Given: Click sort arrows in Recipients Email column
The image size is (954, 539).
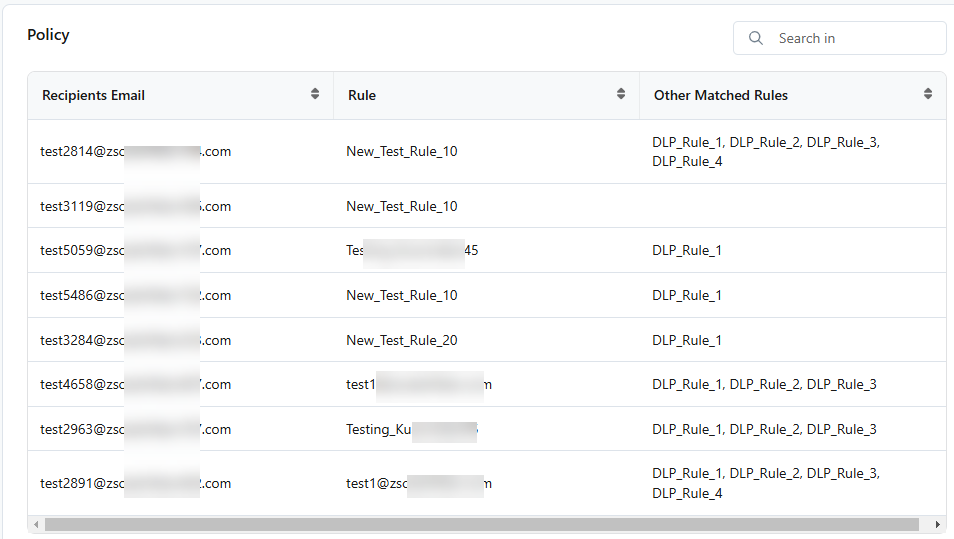Looking at the screenshot, I should coord(315,94).
